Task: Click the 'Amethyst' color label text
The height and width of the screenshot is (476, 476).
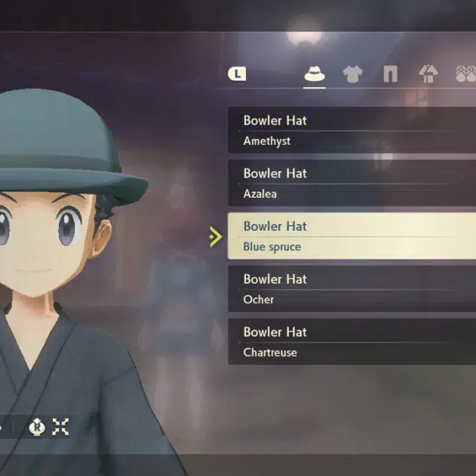Action: click(267, 141)
